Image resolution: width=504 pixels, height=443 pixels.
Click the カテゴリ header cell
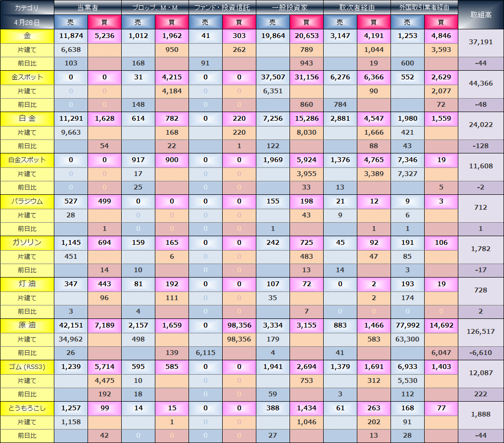[27, 8]
